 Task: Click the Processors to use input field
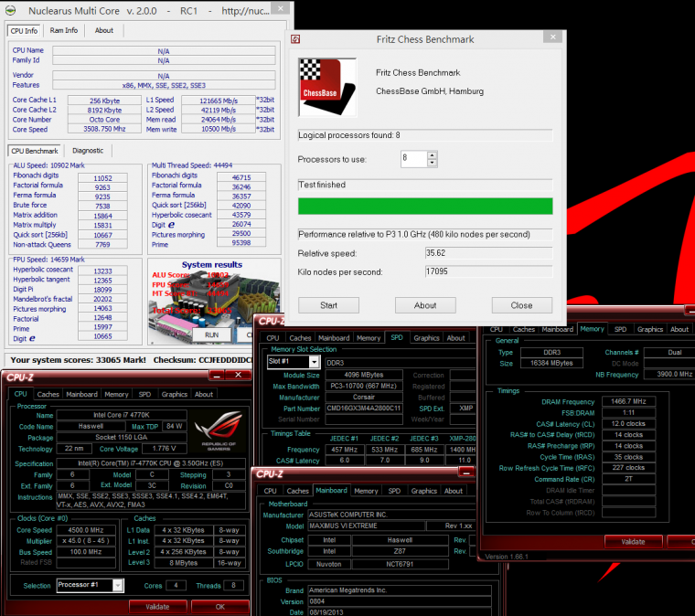(x=414, y=158)
